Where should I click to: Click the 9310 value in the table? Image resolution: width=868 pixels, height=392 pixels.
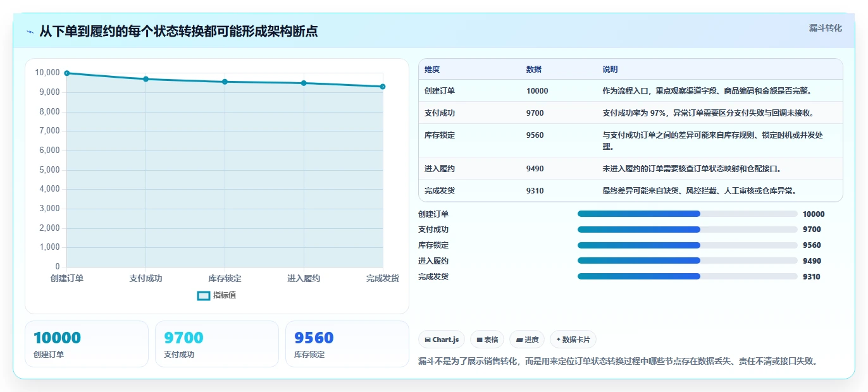click(535, 191)
